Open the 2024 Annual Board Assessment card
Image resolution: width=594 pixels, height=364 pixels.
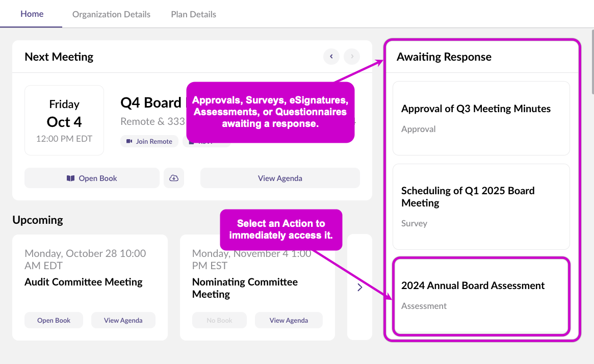click(x=481, y=296)
